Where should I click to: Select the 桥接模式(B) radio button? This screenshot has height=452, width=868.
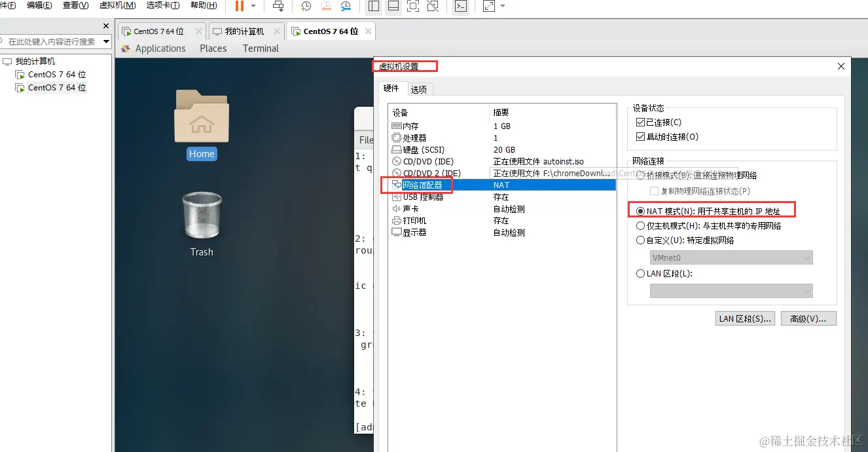[x=641, y=176]
